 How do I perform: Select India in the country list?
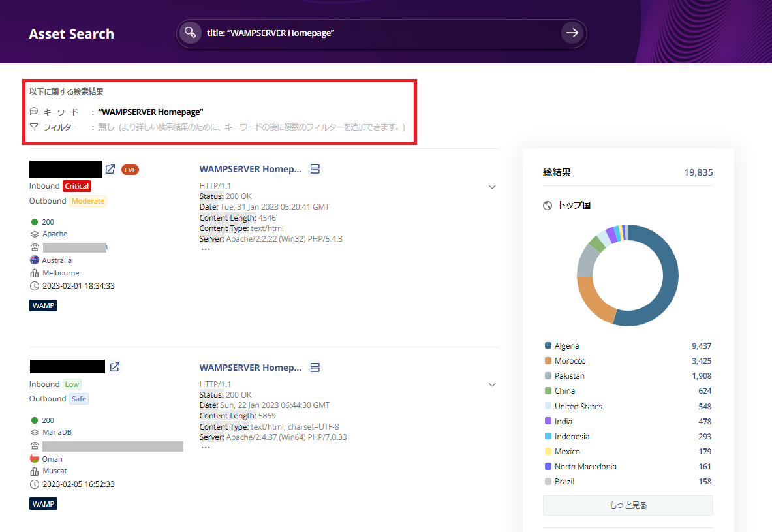[563, 422]
